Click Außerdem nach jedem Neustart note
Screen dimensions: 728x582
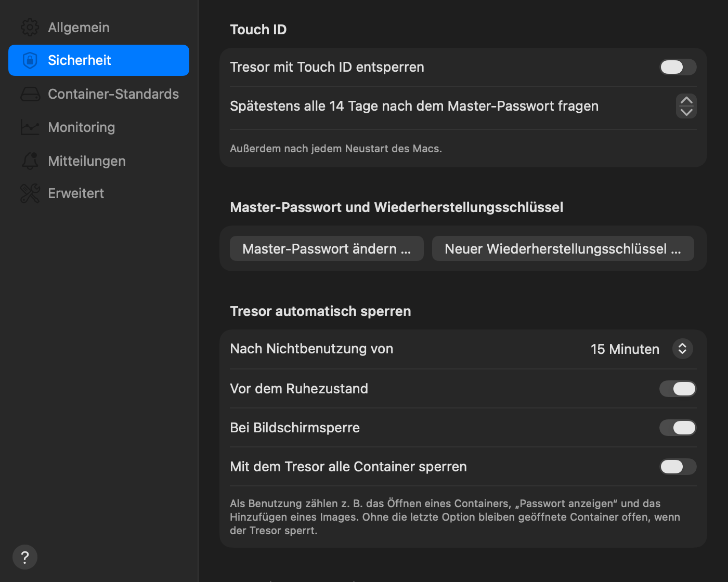tap(336, 149)
